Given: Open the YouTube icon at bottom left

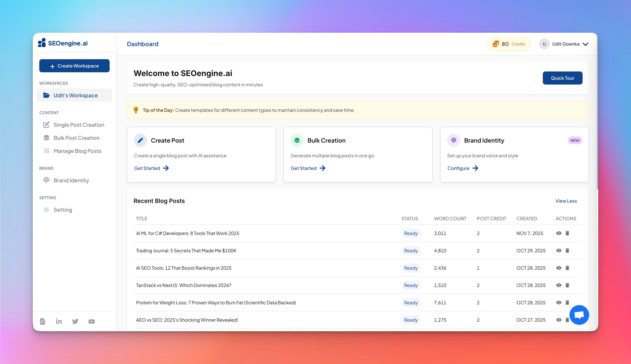Looking at the screenshot, I should point(91,321).
